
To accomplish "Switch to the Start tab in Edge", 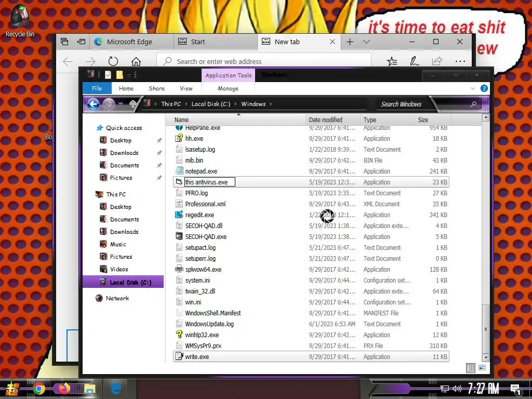I will [x=216, y=42].
